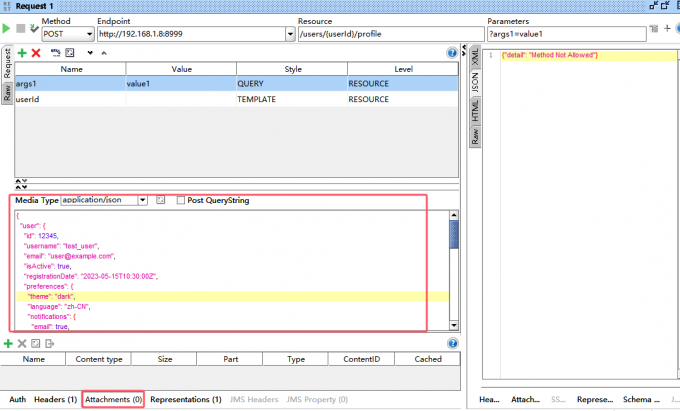
Task: Click the REST icon in the title bar
Action: coord(7,6)
